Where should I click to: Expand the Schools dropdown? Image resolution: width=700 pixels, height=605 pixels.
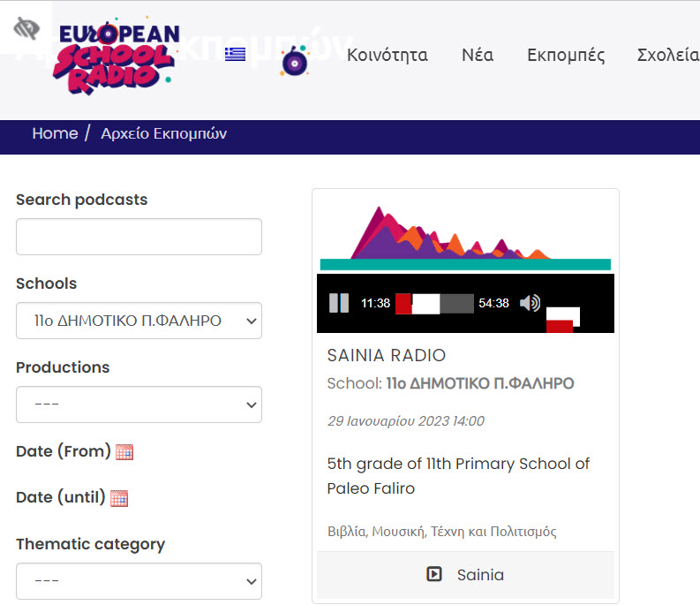coord(139,321)
